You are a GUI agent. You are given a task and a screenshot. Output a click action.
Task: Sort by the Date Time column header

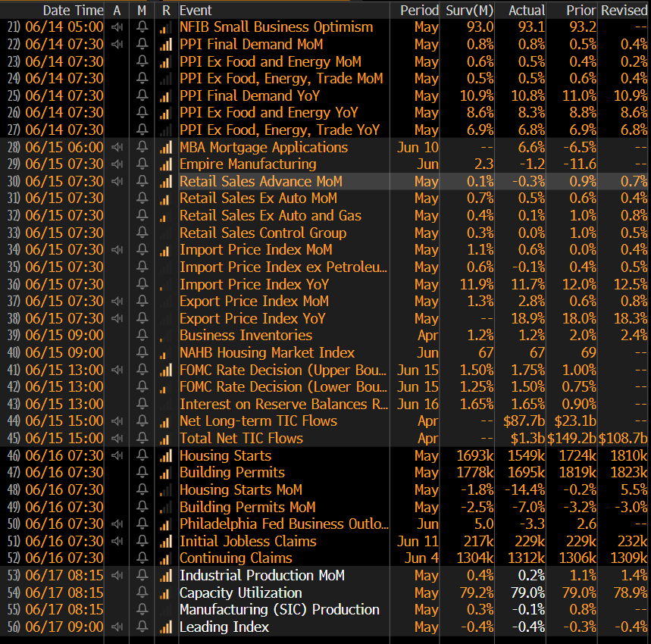[x=73, y=10]
